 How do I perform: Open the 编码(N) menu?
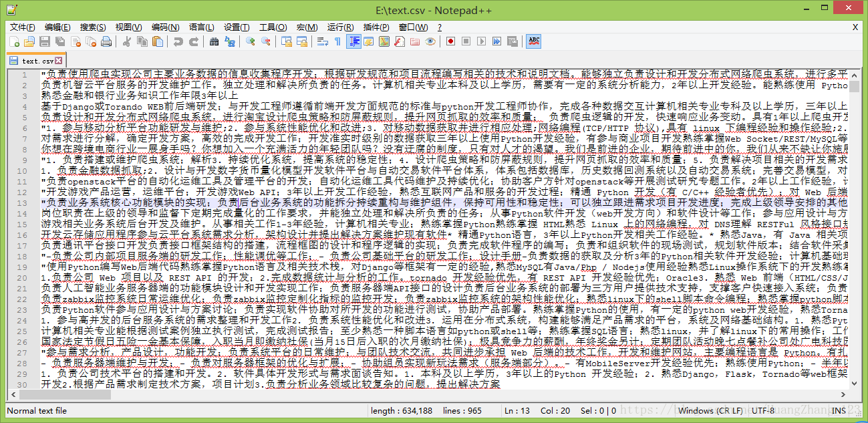tap(165, 27)
